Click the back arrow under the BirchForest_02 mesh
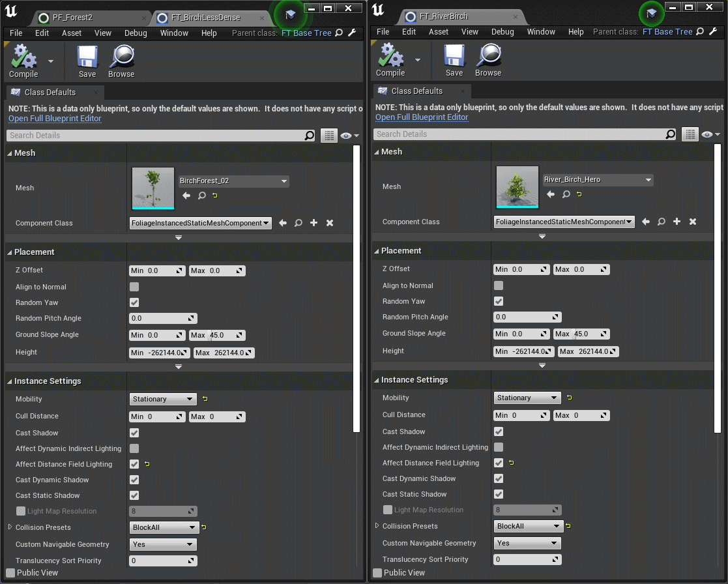This screenshot has height=584, width=728. (x=186, y=194)
